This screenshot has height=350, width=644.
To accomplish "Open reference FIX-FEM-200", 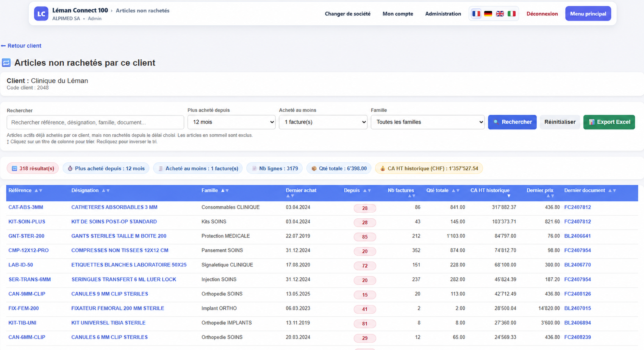I will click(23, 308).
